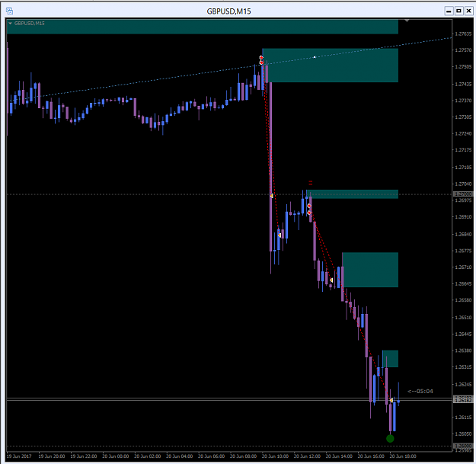This screenshot has width=476, height=464.
Task: Select the teal zone around 1.27505
Action: pos(331,66)
